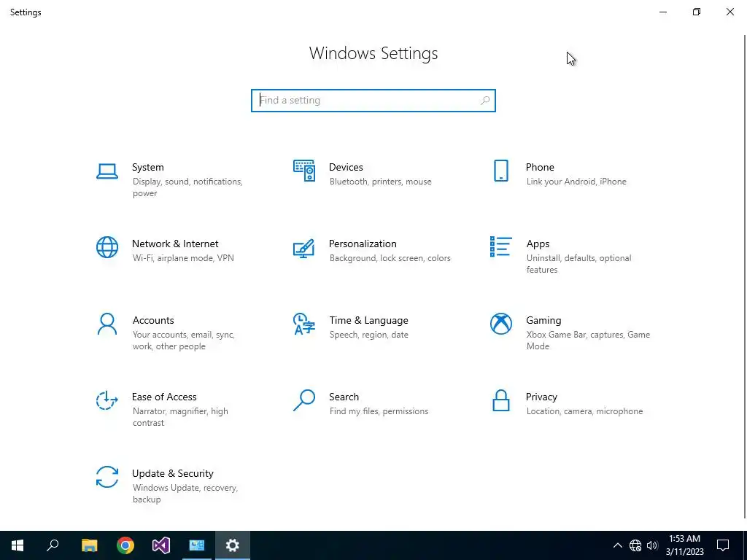
Task: Open the network globe tray icon
Action: pyautogui.click(x=635, y=545)
